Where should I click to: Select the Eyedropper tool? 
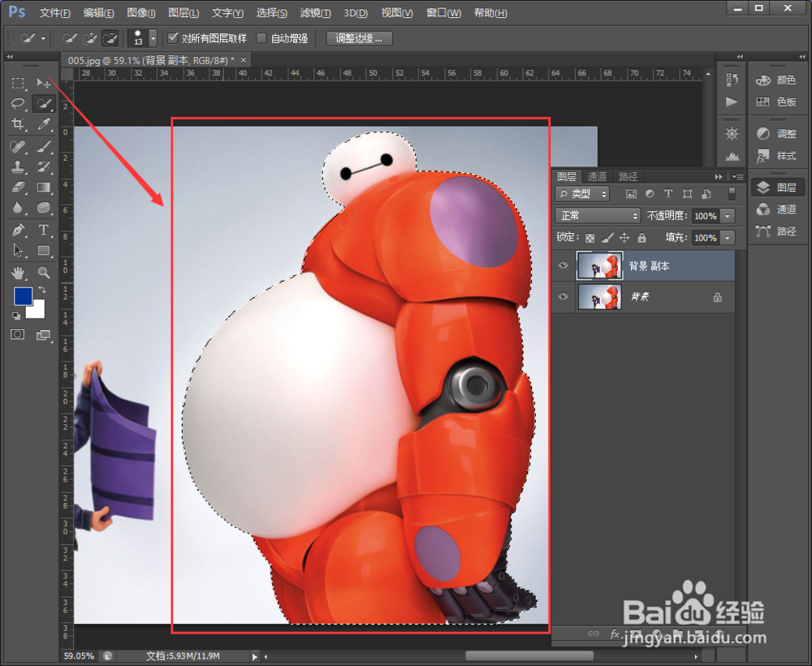point(44,123)
